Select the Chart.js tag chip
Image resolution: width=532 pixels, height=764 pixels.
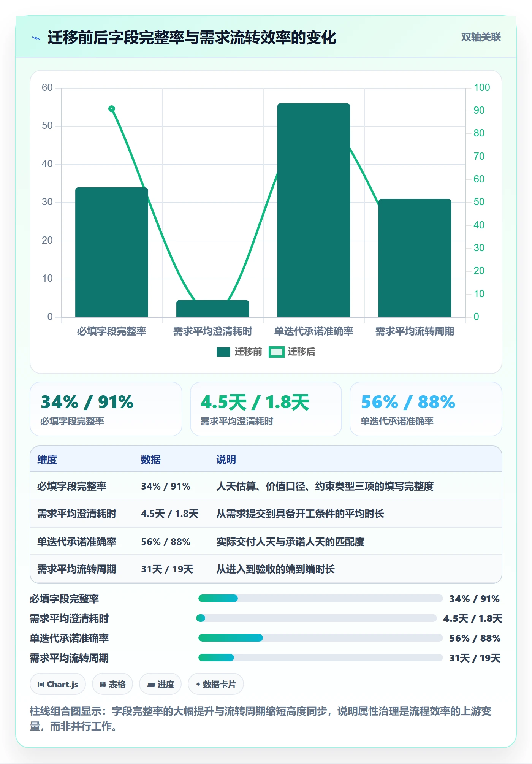[x=58, y=684]
